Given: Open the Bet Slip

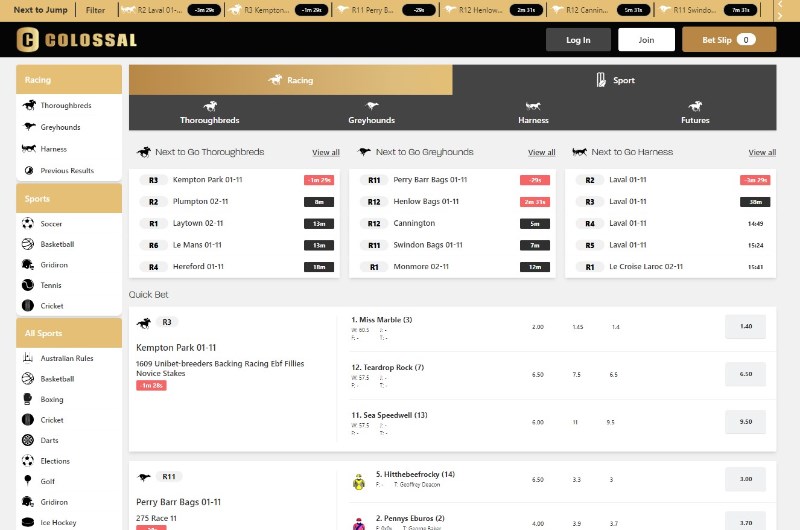Looking at the screenshot, I should point(729,40).
